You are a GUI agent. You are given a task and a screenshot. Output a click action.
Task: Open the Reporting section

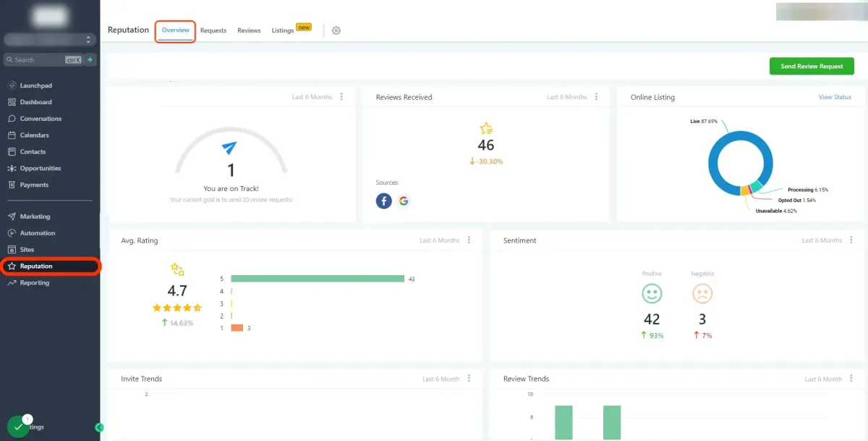tap(34, 282)
